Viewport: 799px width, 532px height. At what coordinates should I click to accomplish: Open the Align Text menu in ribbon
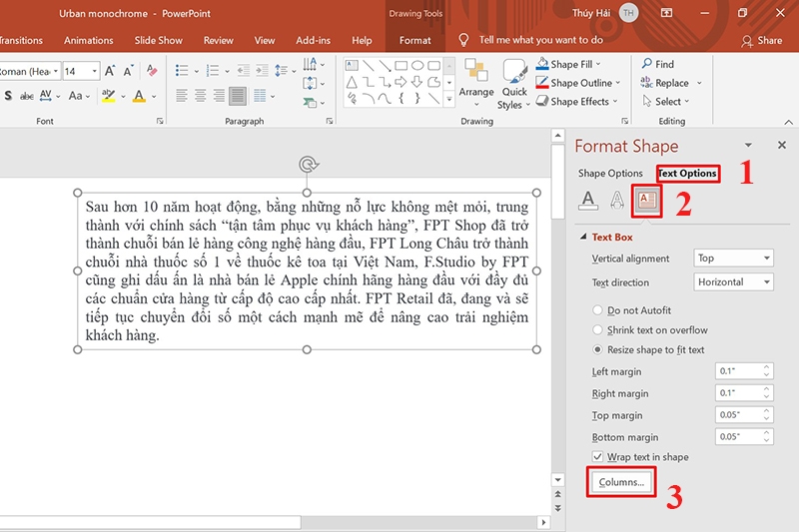313,83
